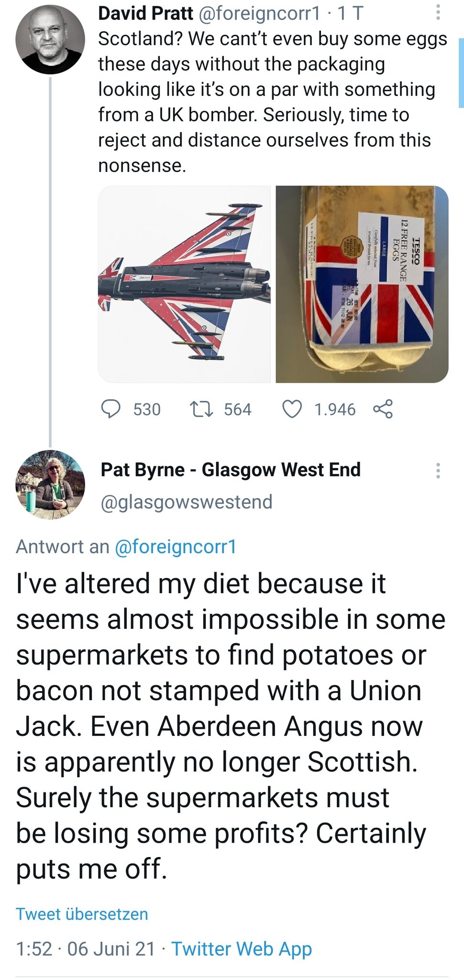Image resolution: width=464 pixels, height=980 pixels.
Task: Open the David Pratt display name
Action: (x=145, y=13)
